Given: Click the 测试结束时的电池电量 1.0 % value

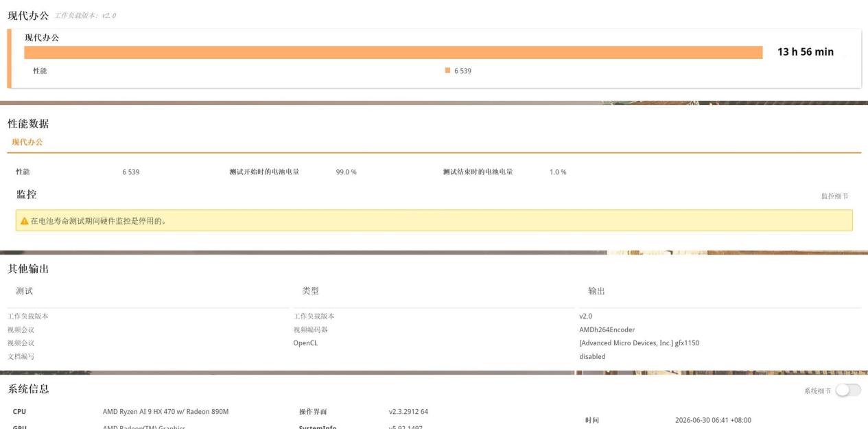Looking at the screenshot, I should pyautogui.click(x=558, y=172).
